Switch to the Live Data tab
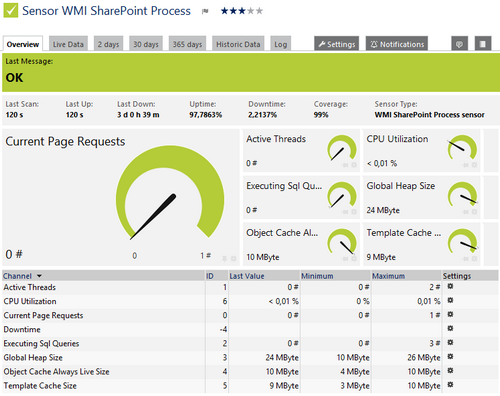 (68, 44)
